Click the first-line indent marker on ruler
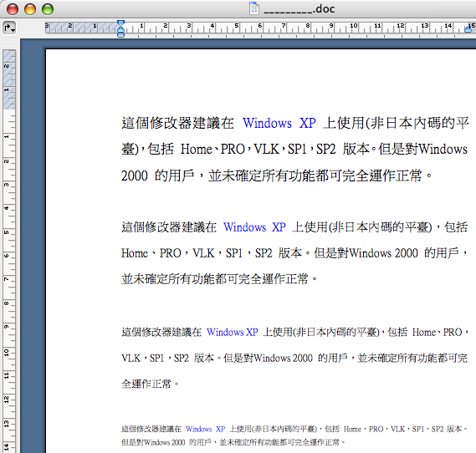This screenshot has width=476, height=453. point(120,23)
